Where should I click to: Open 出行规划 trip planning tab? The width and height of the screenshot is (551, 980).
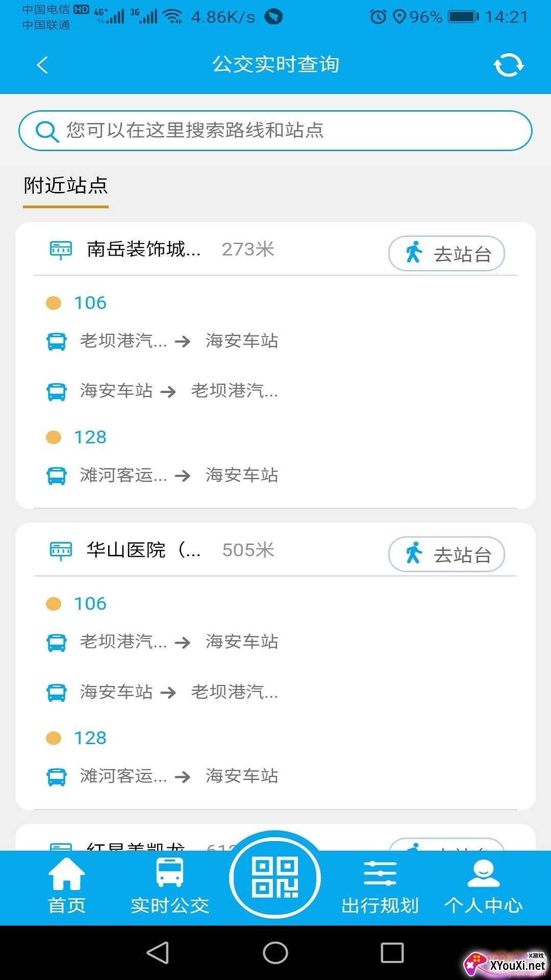pyautogui.click(x=380, y=886)
